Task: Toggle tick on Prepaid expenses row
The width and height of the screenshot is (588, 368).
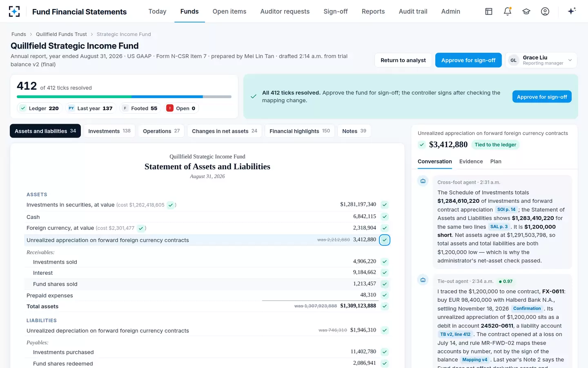Action: coord(385,295)
